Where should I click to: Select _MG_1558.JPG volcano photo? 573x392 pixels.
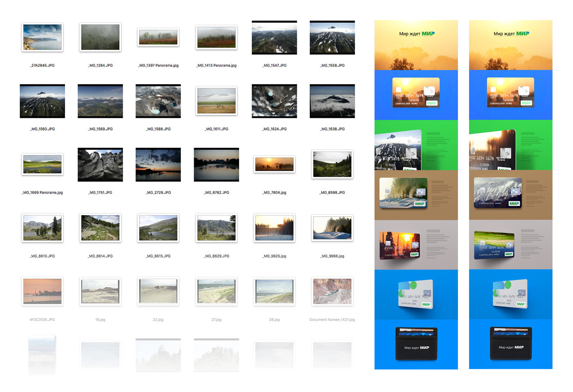[332, 38]
